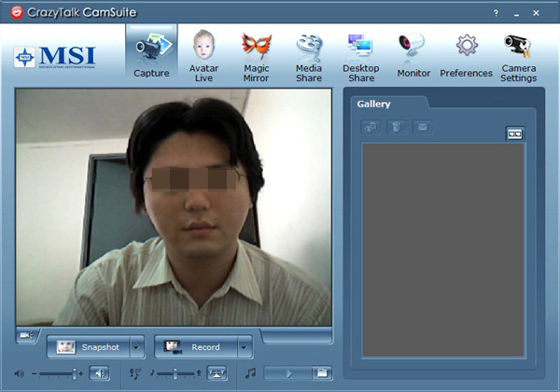Open Preferences with the gear icon
The image size is (560, 392).
pos(466,56)
